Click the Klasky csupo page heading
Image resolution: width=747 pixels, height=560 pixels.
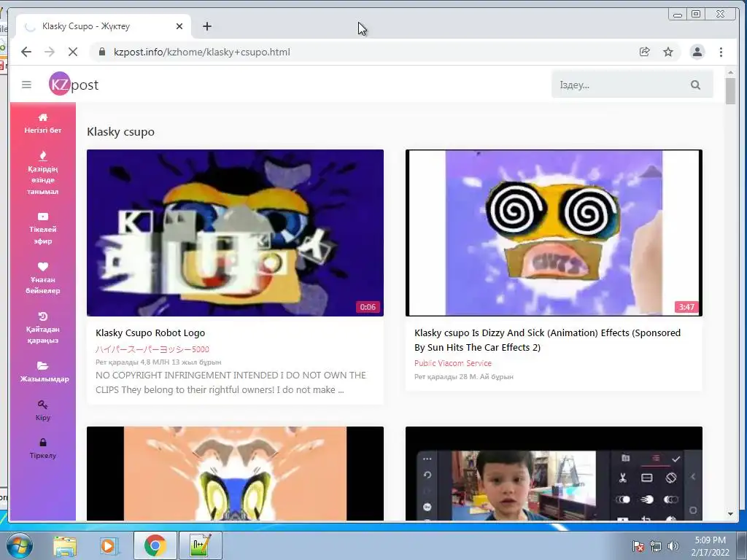click(x=120, y=132)
